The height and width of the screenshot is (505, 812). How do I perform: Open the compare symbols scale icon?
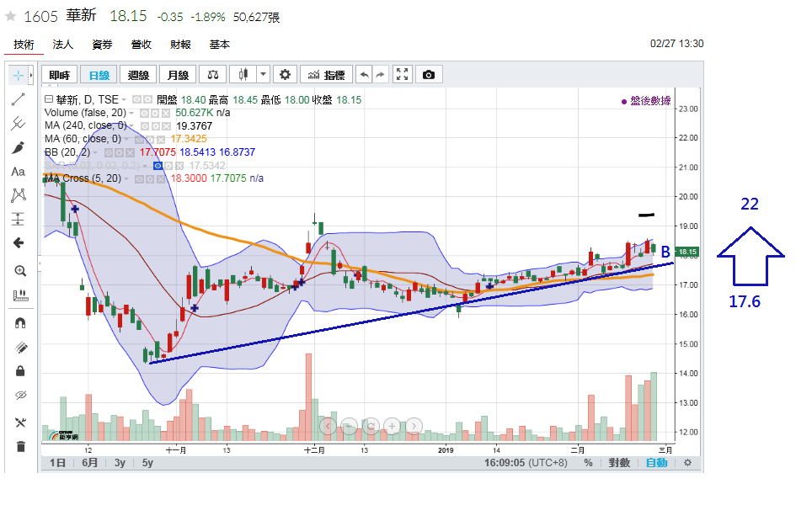pyautogui.click(x=213, y=75)
